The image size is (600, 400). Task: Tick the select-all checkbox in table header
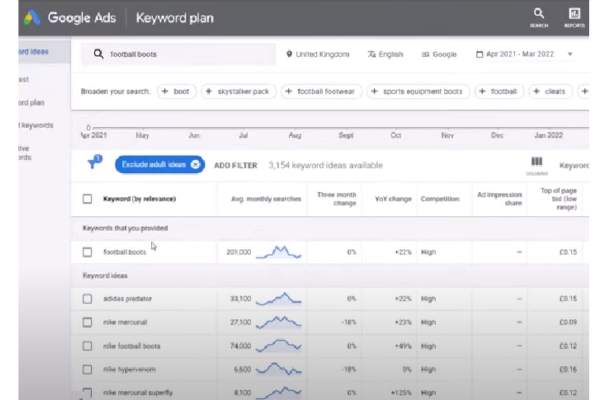[x=88, y=198]
